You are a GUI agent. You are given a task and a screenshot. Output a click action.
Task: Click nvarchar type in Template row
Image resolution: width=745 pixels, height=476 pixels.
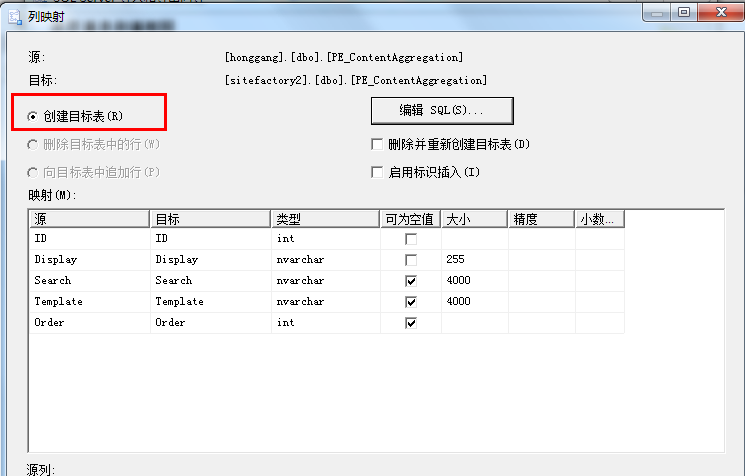tap(325, 302)
